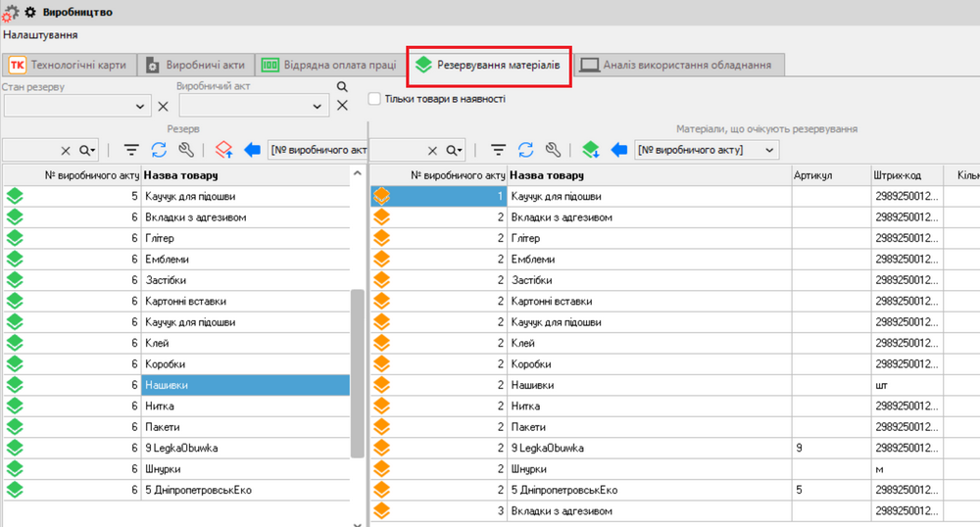The height and width of the screenshot is (527, 980).
Task: Click the refresh icon in Резерв toolbar
Action: click(x=159, y=150)
